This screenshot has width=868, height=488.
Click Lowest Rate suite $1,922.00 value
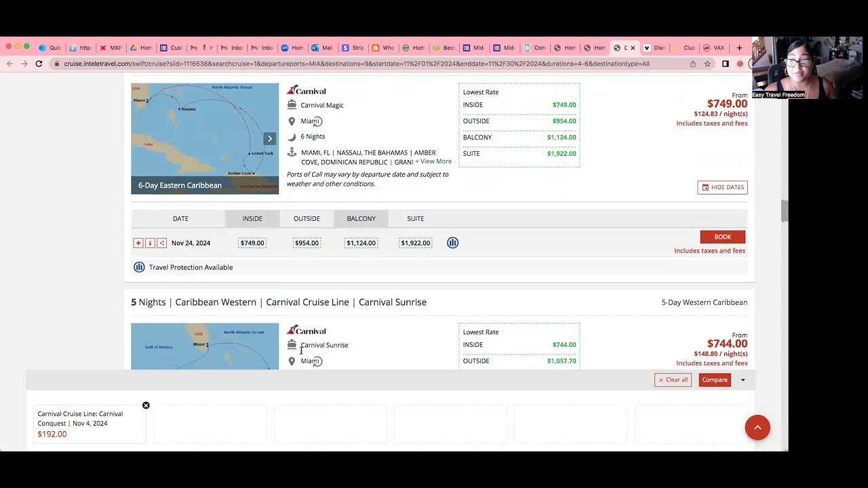tap(561, 153)
